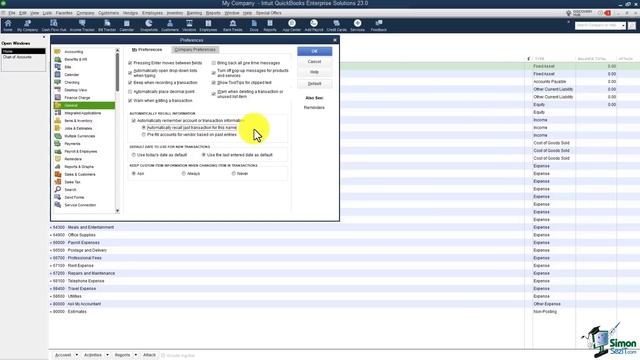Open Snapshots from the icon toolbar

point(149,25)
